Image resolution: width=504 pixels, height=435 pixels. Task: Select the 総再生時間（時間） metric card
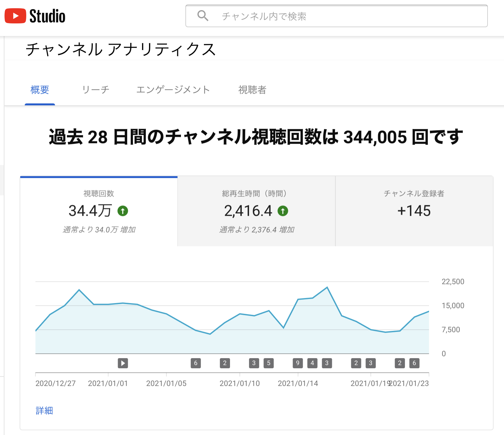coord(256,211)
